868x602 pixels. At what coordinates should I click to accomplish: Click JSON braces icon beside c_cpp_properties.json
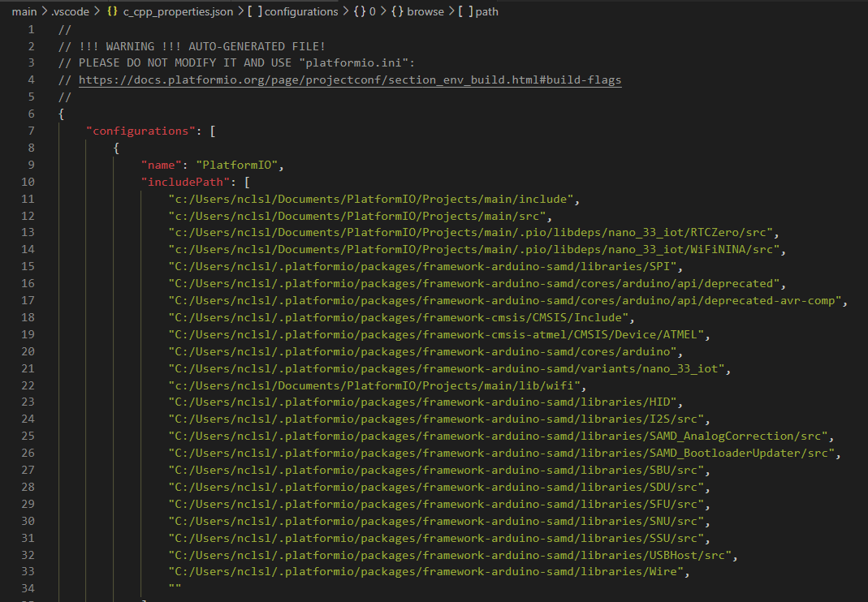point(112,11)
